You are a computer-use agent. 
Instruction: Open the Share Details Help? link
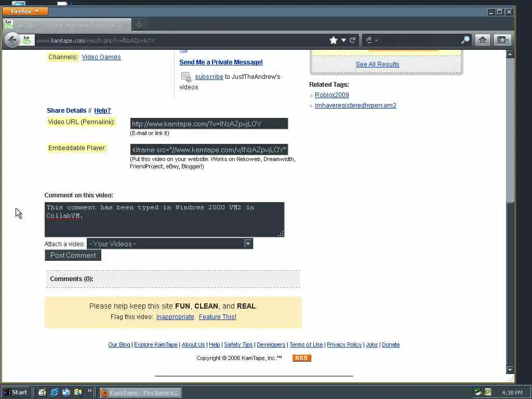pyautogui.click(x=102, y=111)
